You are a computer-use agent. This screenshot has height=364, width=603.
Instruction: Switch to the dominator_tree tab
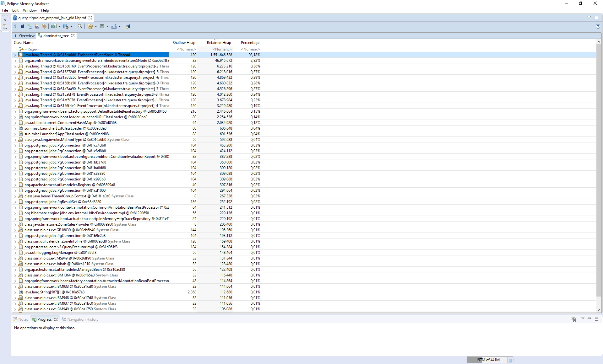click(x=55, y=36)
